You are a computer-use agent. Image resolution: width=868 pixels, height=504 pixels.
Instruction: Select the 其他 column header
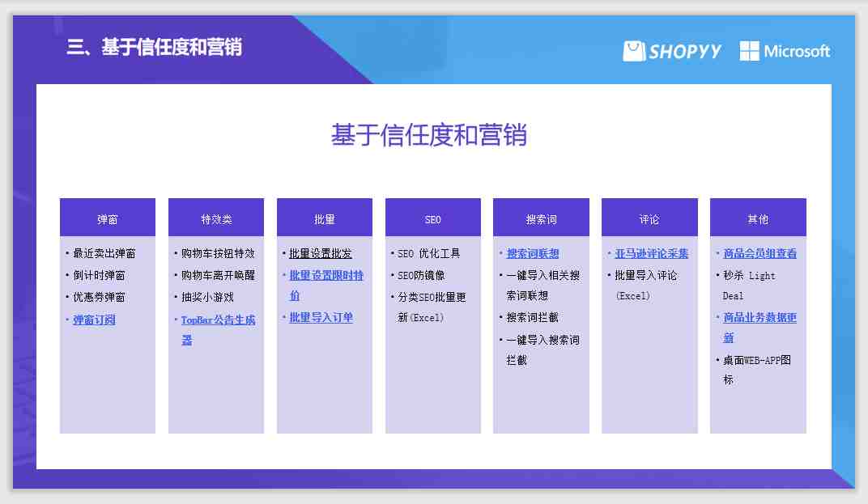click(758, 219)
